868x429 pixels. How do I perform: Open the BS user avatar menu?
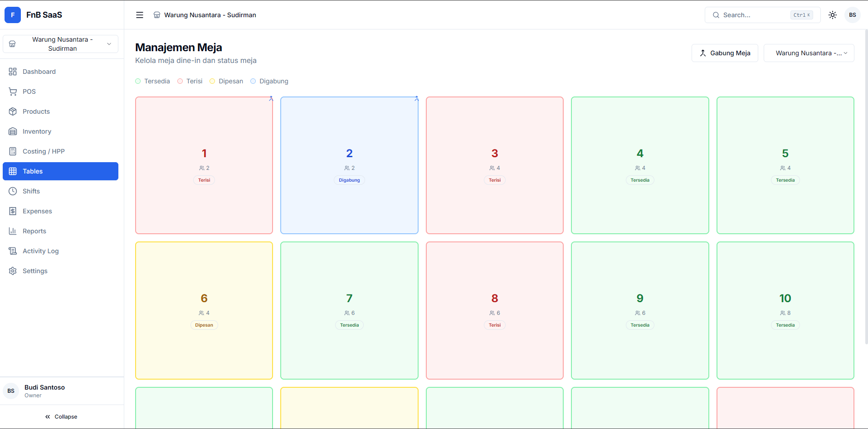pos(852,15)
